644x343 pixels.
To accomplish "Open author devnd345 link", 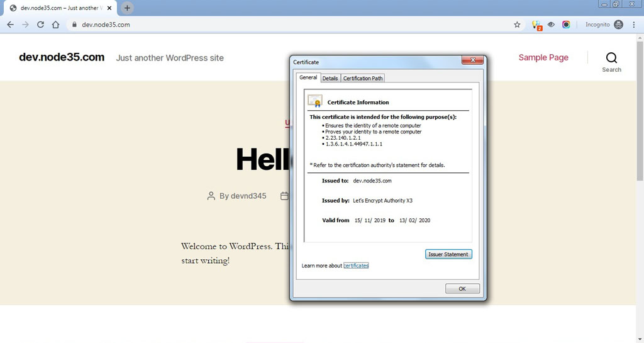I will coord(248,196).
